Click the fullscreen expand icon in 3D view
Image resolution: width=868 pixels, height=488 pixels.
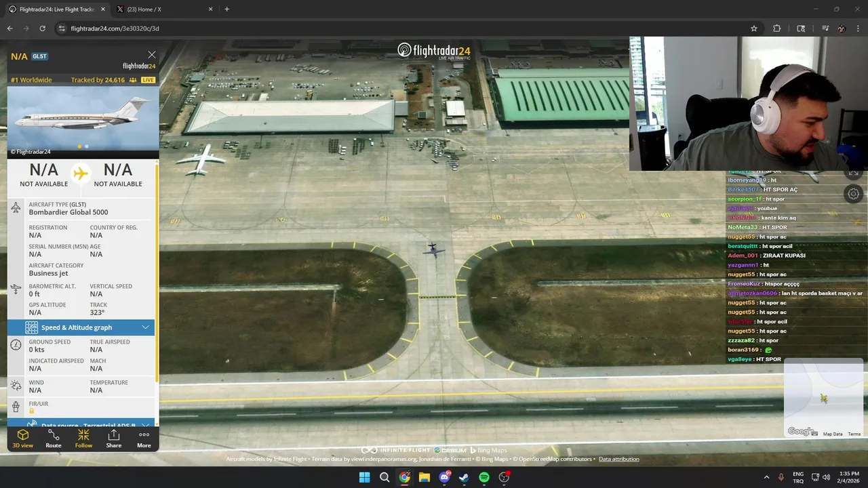(853, 174)
